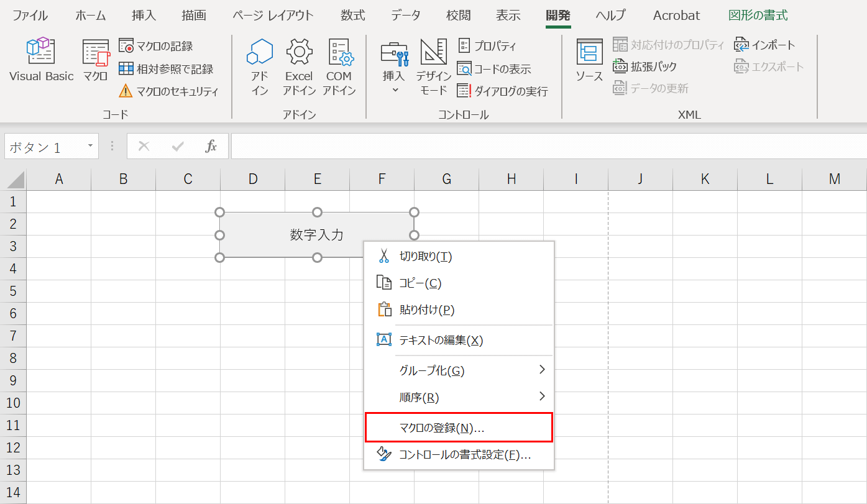Switch to the 数式 ribbon tab

352,16
